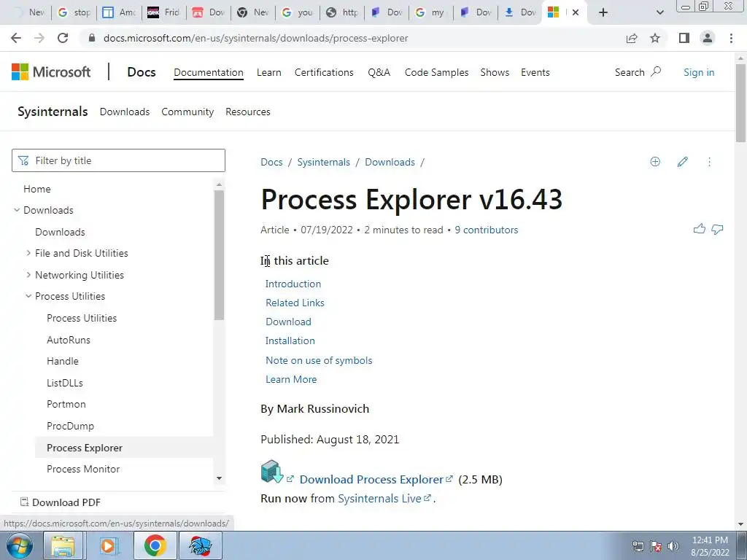Click the network tray icon
The image size is (747, 560).
[638, 546]
